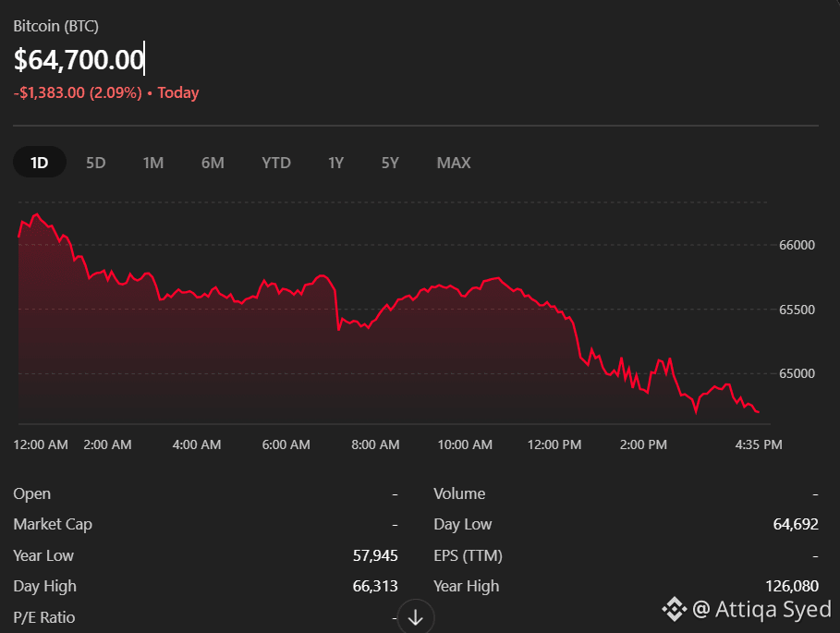Click the Volume label
Image resolution: width=840 pixels, height=633 pixels.
(459, 493)
